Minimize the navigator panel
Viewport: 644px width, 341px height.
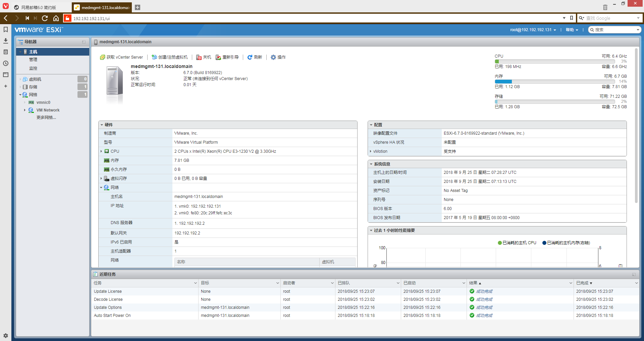tap(84, 42)
